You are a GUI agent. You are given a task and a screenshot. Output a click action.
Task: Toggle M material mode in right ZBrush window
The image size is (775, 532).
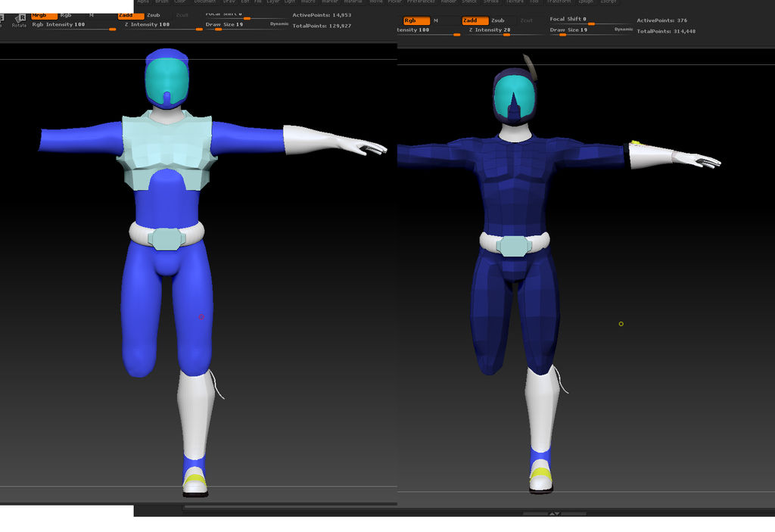436,20
